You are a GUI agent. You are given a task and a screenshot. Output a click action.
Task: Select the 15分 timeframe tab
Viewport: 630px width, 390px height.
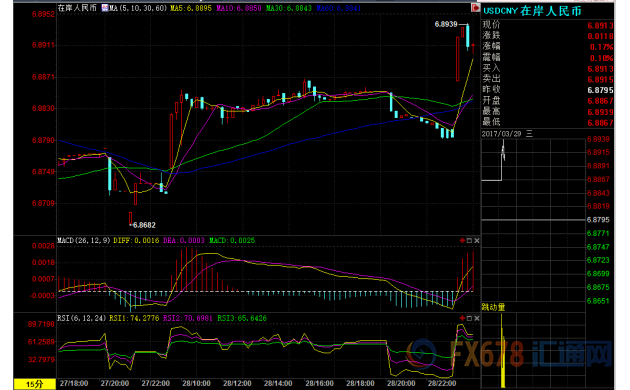(35, 384)
